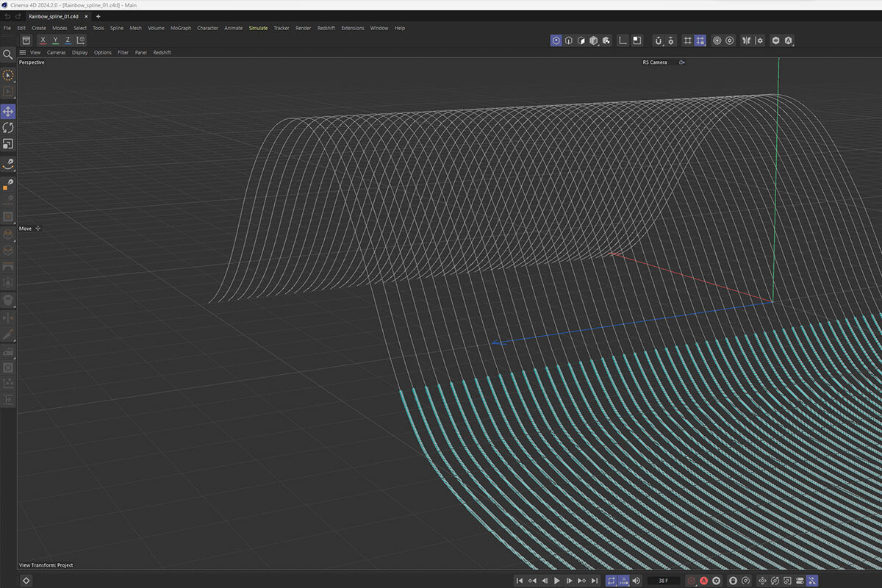Click the UV mode checkered cube icon
Viewport: 882px width, 588px height.
click(x=606, y=40)
